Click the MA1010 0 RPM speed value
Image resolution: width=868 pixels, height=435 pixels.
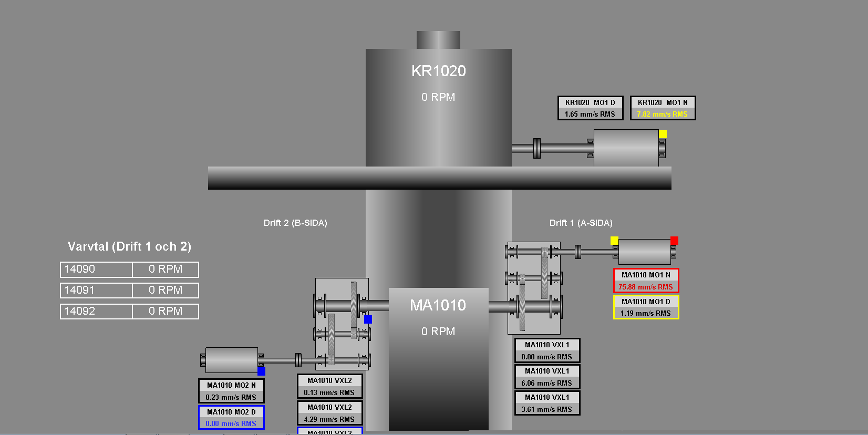pos(438,332)
